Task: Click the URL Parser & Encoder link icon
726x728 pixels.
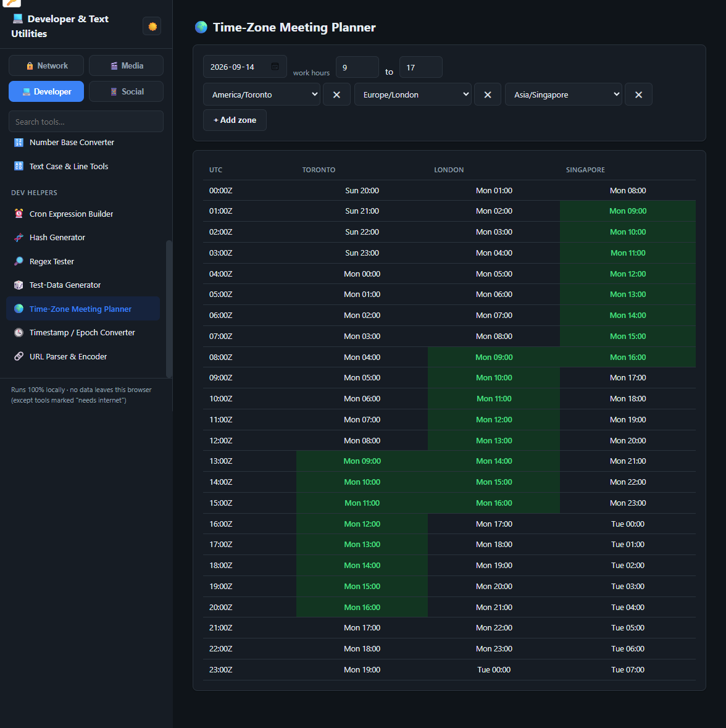Action: [19, 356]
